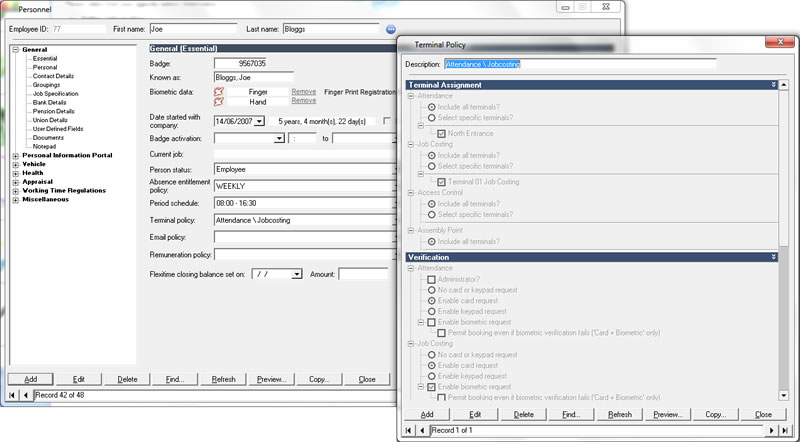Go to previous record in Terminal Policy navigator
This screenshot has width=800, height=442.
(x=421, y=430)
